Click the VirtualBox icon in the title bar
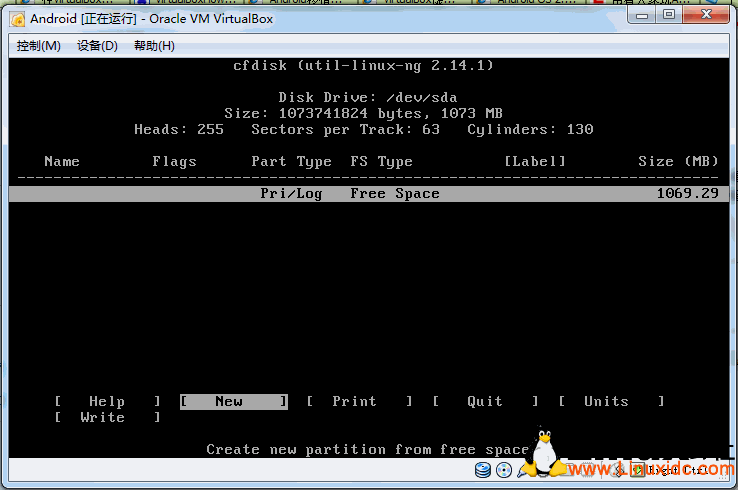 18,19
